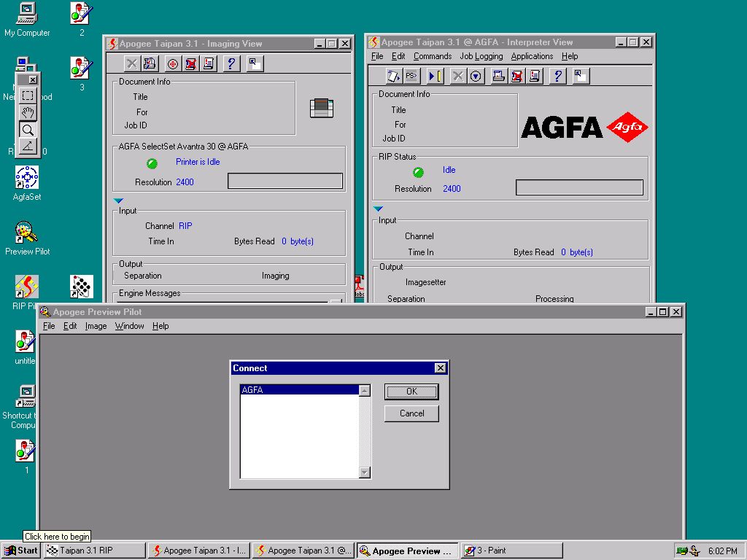Open Edit menu in Apogee Preview Pilot
Image resolution: width=747 pixels, height=560 pixels.
pyautogui.click(x=70, y=326)
